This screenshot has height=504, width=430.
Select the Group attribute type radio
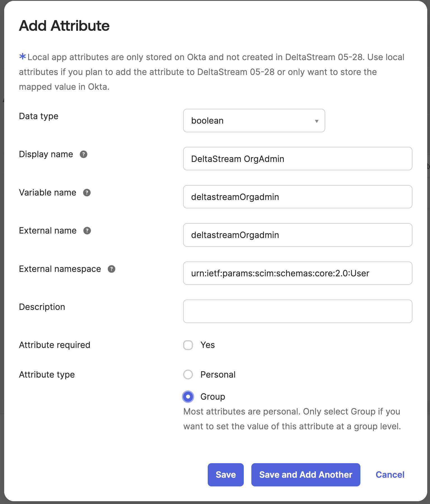[x=188, y=397]
